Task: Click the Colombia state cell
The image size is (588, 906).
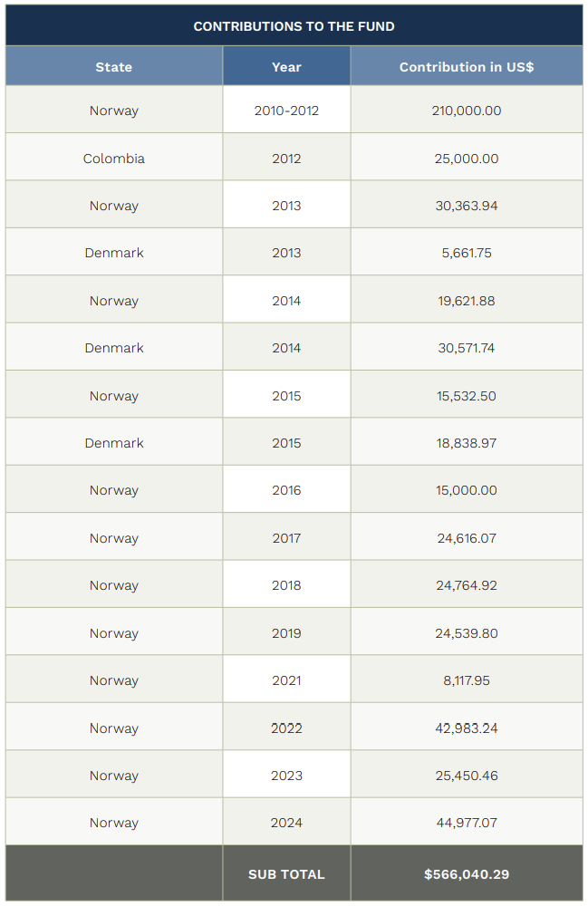Action: [114, 159]
